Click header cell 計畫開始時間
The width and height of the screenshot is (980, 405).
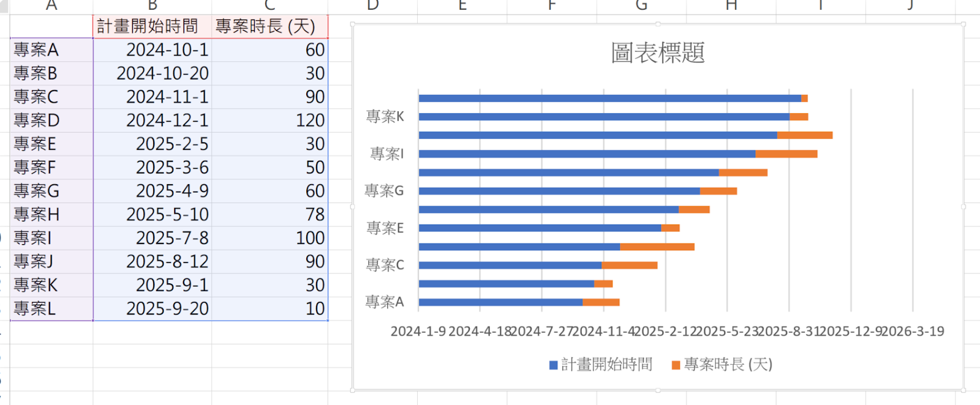coord(153,26)
